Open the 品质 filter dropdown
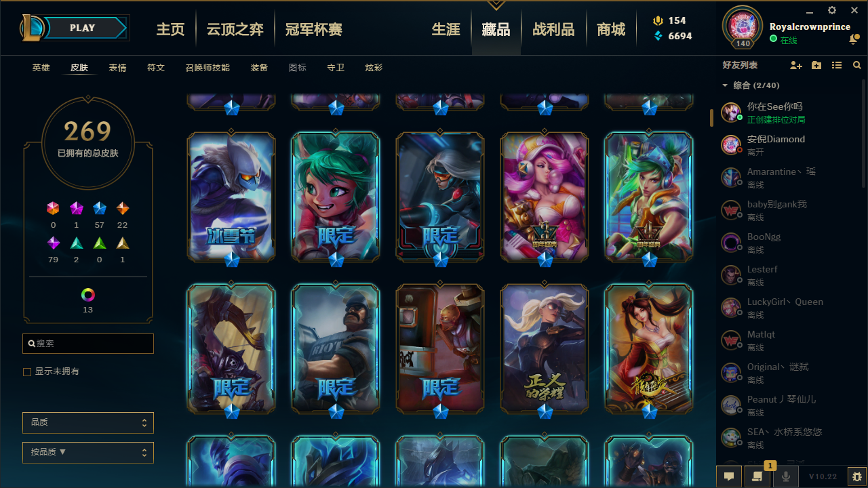Image resolution: width=868 pixels, height=488 pixels. coord(88,423)
